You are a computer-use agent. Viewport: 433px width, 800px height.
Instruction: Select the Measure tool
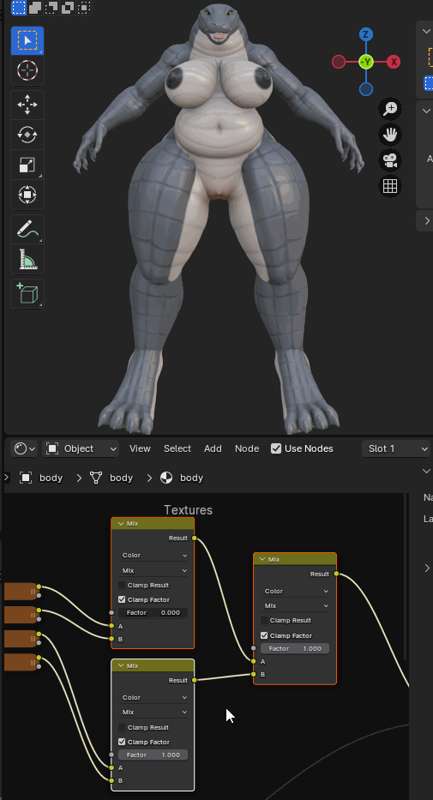point(28,259)
